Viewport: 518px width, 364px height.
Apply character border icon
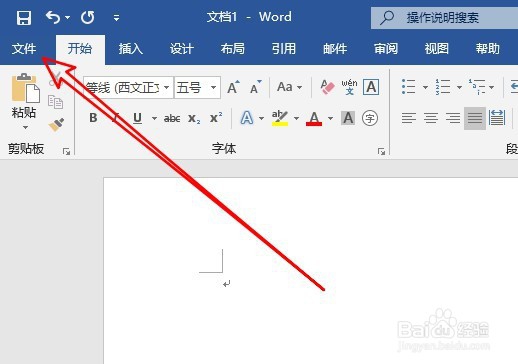point(371,87)
